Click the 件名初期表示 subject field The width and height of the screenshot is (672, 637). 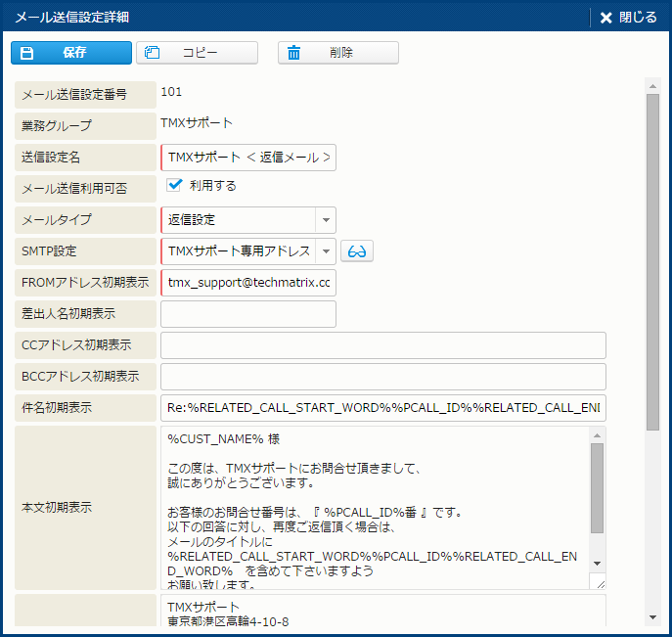(382, 408)
